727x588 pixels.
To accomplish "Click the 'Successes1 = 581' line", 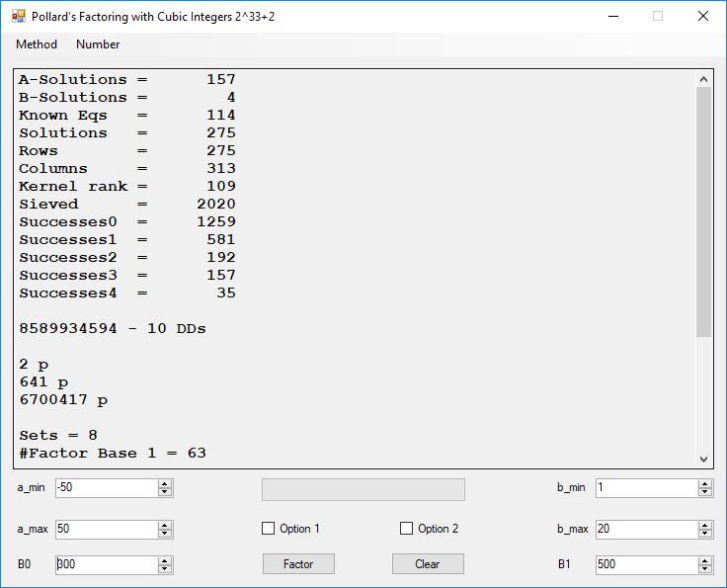I will (127, 240).
